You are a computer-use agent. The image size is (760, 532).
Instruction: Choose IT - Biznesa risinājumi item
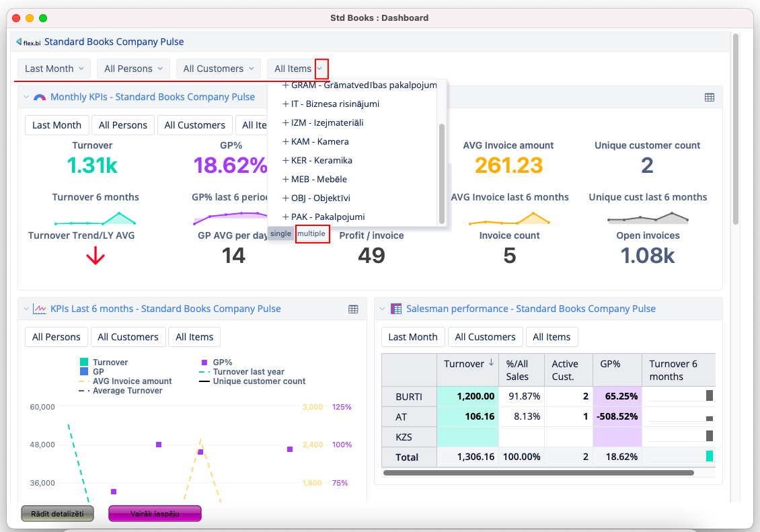pyautogui.click(x=335, y=104)
